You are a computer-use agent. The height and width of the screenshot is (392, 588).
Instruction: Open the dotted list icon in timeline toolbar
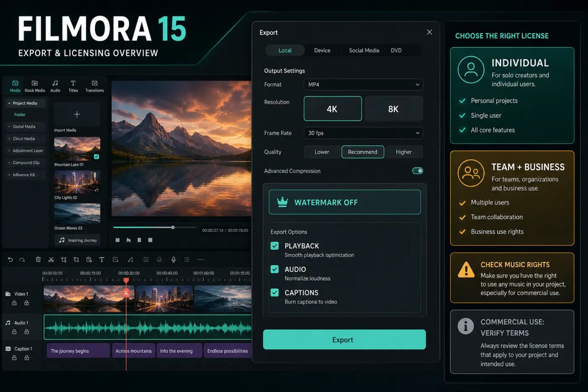click(187, 260)
